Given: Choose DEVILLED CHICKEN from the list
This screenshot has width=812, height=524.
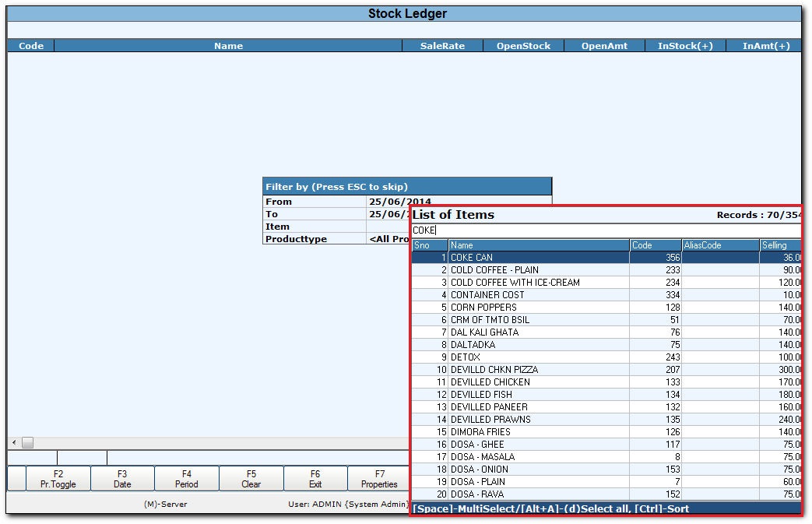Looking at the screenshot, I should point(539,382).
